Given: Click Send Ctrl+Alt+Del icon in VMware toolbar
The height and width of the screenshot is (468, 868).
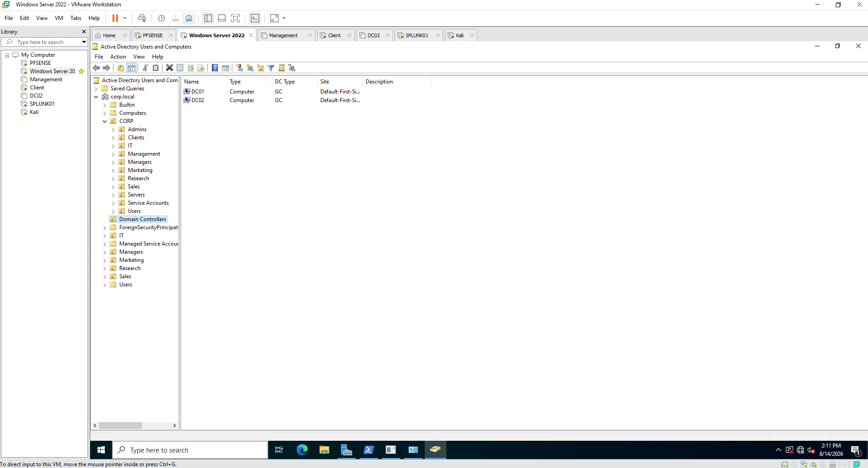Looking at the screenshot, I should (142, 18).
